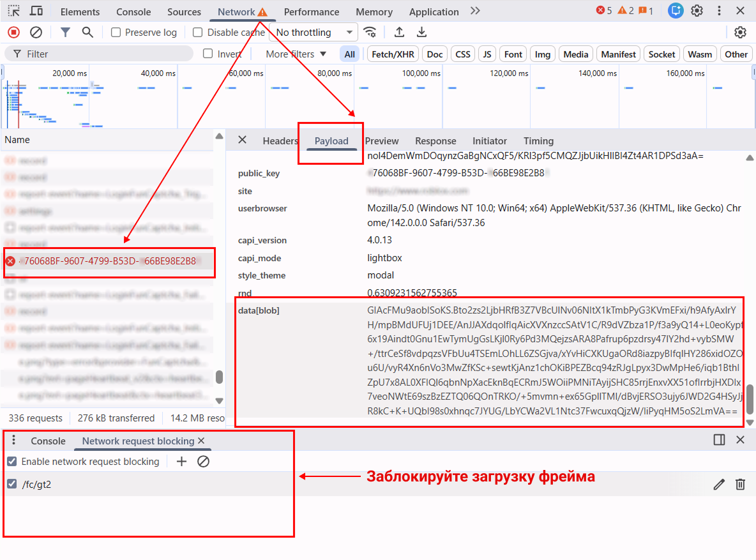The height and width of the screenshot is (560, 756).
Task: Show more DevTools tabs chevron
Action: 474,11
